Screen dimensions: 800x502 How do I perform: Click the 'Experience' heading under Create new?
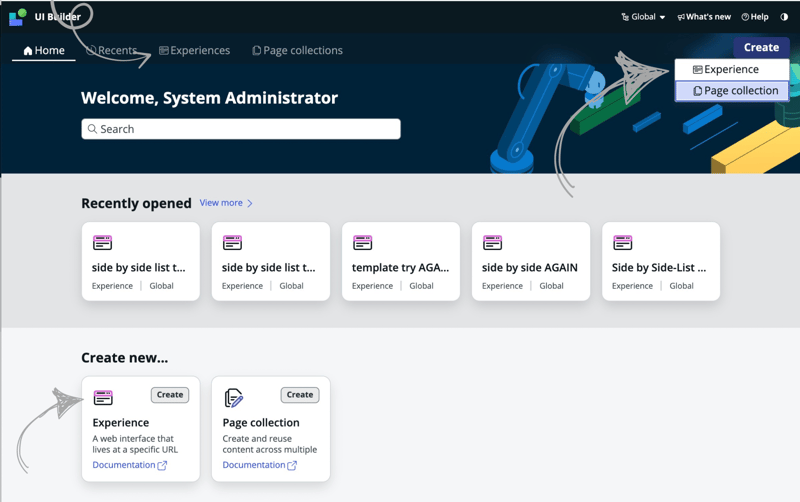[x=121, y=422]
